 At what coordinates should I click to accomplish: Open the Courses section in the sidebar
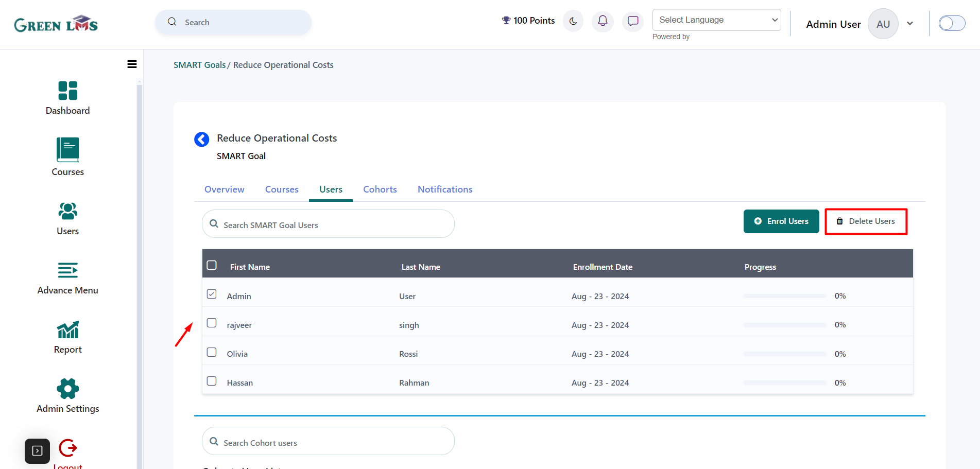(x=67, y=157)
